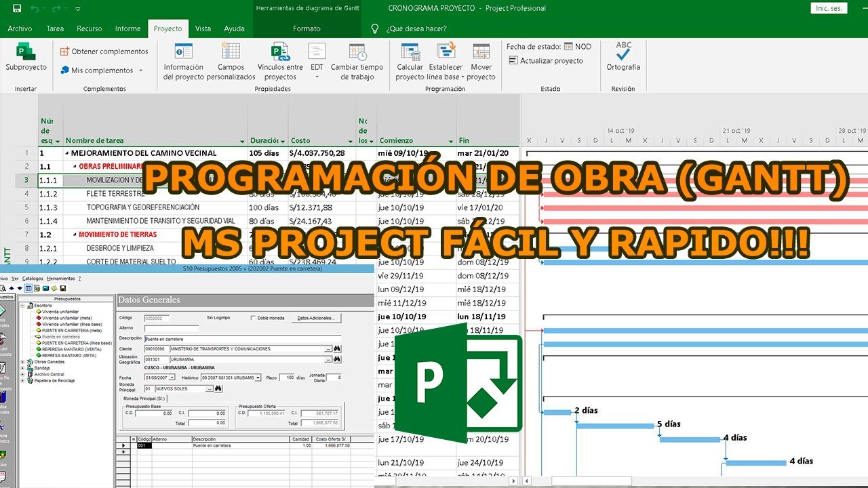Image resolution: width=868 pixels, height=488 pixels.
Task: Enable the Doble moneda checkbox
Action: pyautogui.click(x=254, y=318)
